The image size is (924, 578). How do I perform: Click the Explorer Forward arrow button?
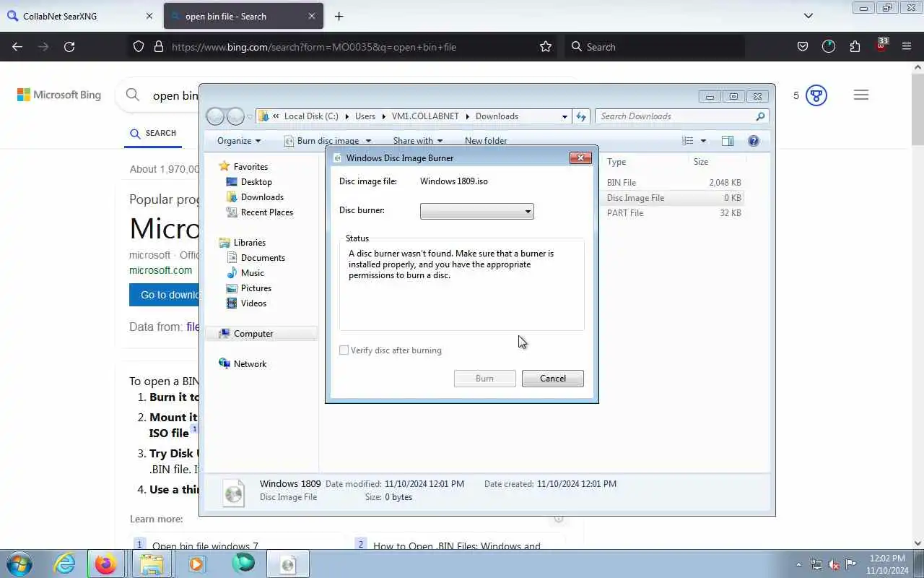tap(235, 116)
